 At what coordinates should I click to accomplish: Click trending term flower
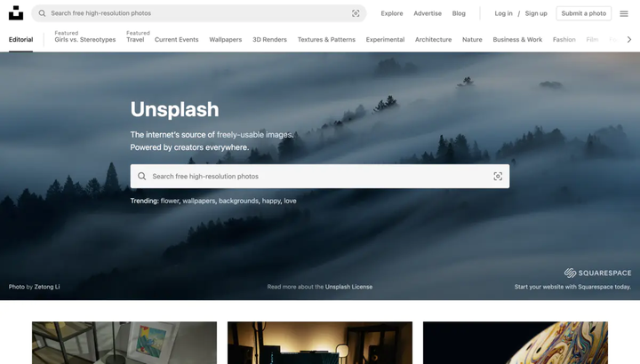tap(170, 201)
